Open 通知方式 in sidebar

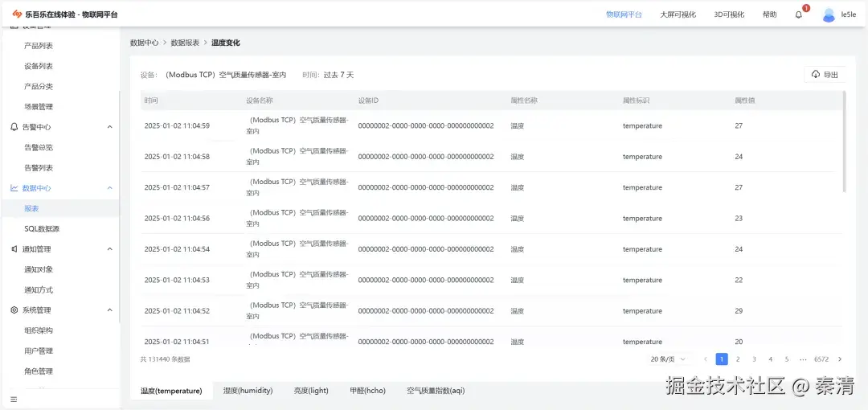(x=39, y=289)
